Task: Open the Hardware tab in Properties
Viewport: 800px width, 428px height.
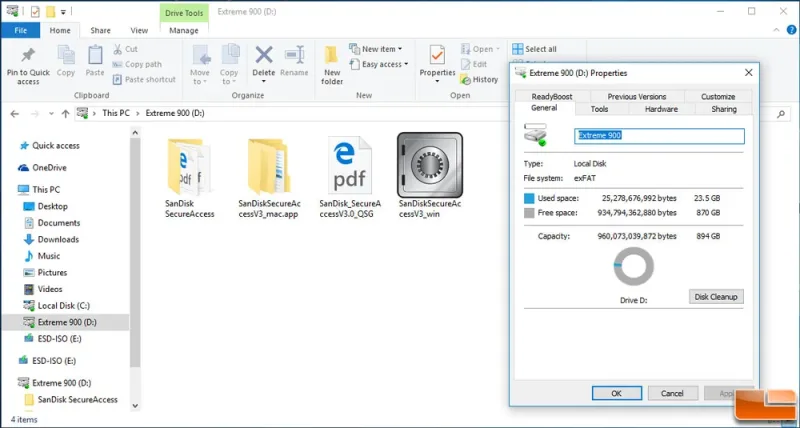Action: [x=661, y=109]
